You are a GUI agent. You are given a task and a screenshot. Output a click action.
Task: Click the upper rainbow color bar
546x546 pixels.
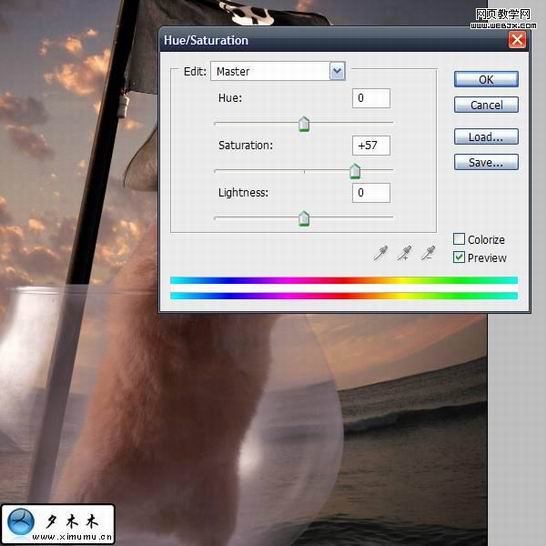344,280
